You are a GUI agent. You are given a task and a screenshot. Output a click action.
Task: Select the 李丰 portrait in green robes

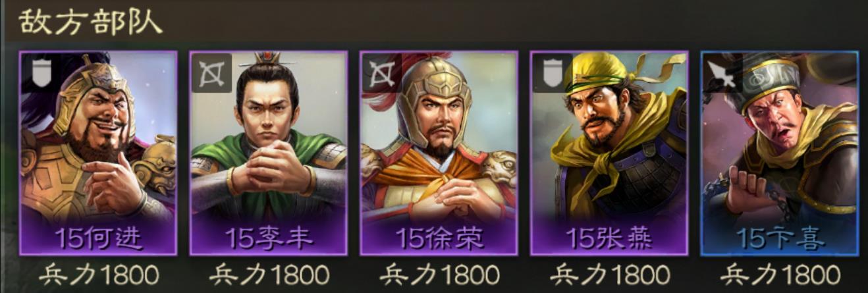269,153
